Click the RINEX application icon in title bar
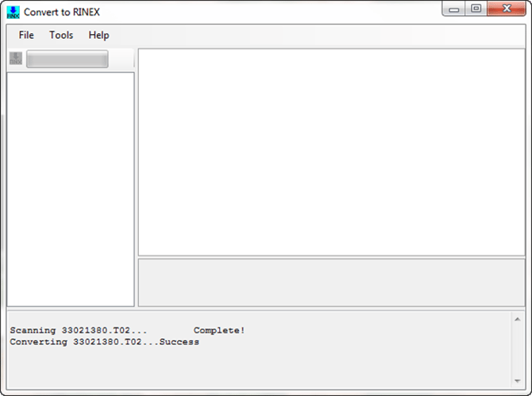This screenshot has height=396, width=532. point(13,12)
